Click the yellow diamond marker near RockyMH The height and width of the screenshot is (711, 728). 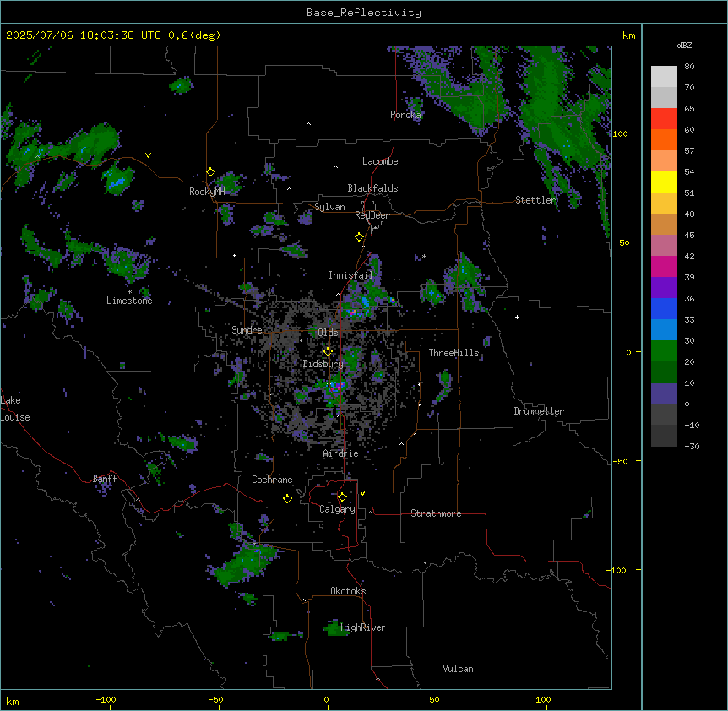[211, 172]
